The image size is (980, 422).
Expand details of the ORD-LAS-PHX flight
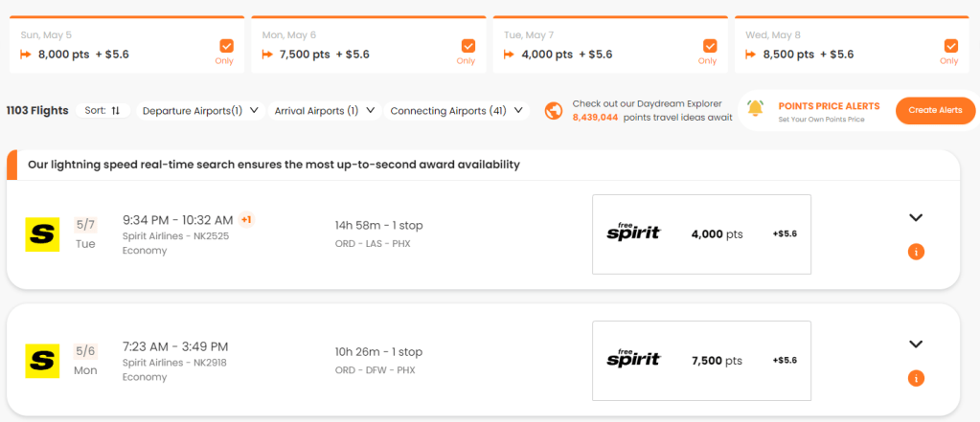coord(915,217)
